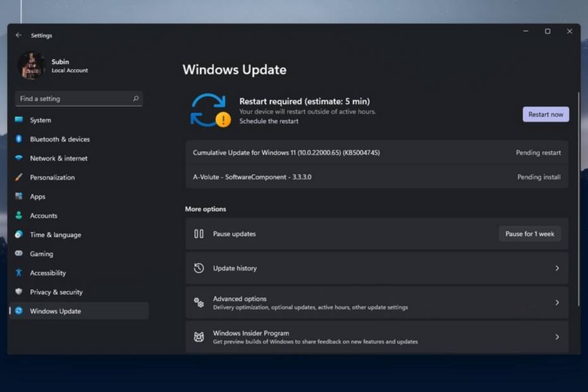
Task: Open the Advanced options row
Action: (377, 303)
